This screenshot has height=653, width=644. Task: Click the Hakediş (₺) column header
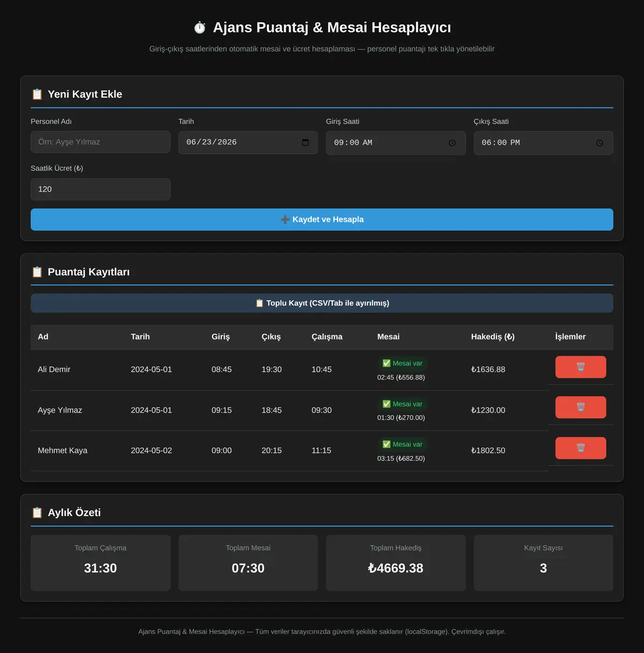(493, 337)
